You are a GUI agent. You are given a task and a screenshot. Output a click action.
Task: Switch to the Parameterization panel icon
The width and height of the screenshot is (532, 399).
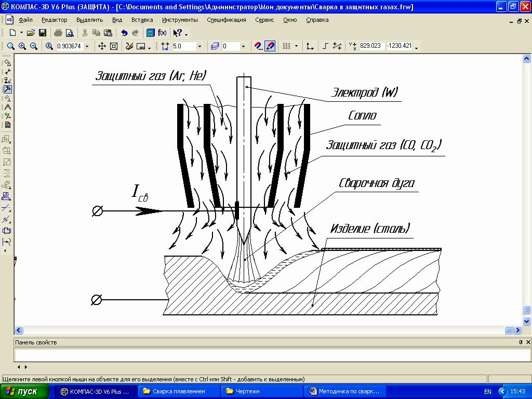[x=7, y=98]
